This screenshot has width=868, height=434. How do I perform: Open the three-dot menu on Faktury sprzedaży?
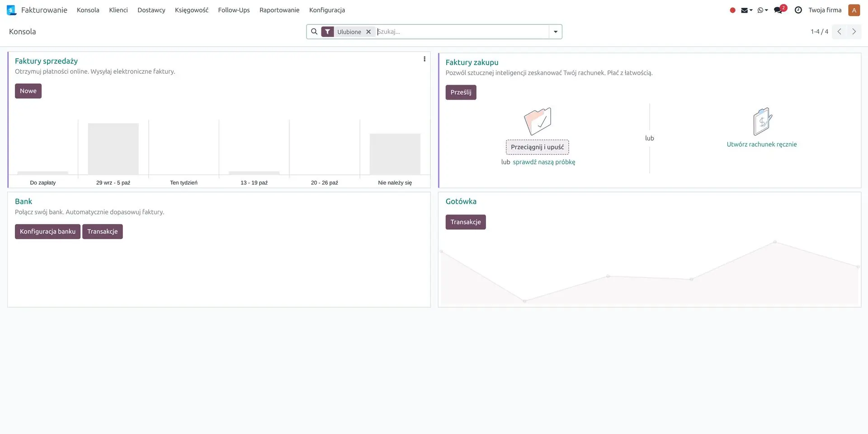(424, 59)
